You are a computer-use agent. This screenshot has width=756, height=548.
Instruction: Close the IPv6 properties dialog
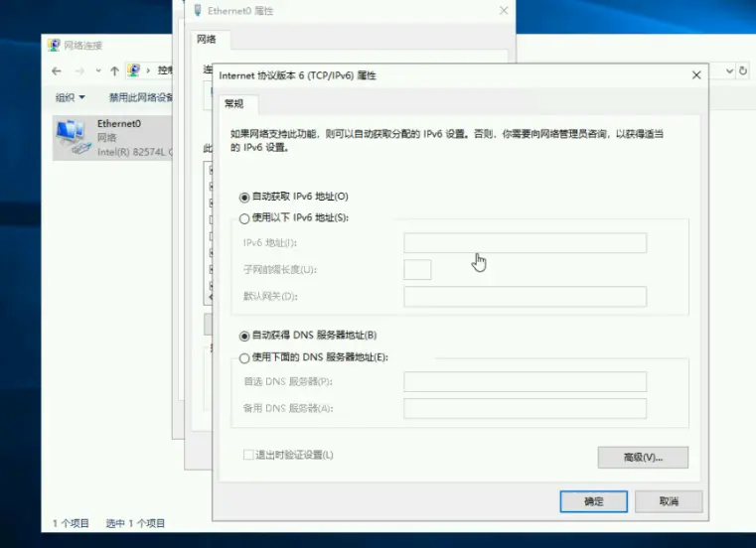[696, 75]
